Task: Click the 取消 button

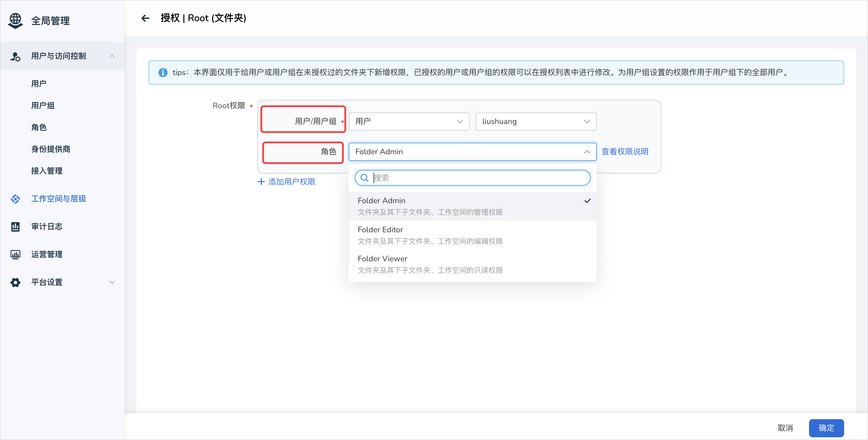Action: tap(785, 428)
